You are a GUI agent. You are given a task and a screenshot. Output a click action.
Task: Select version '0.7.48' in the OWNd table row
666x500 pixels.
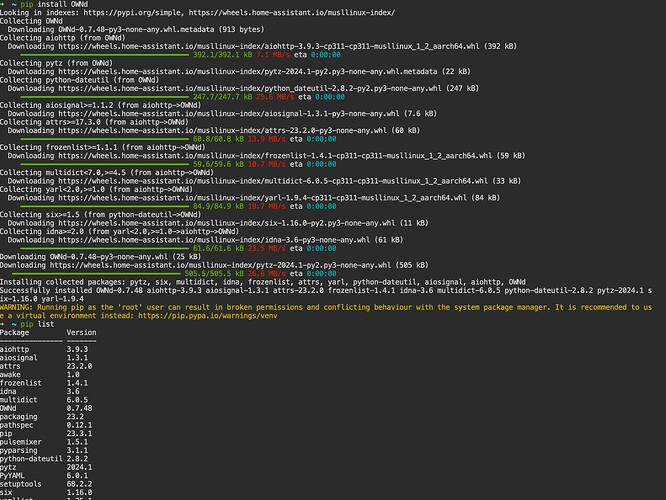tap(79, 408)
